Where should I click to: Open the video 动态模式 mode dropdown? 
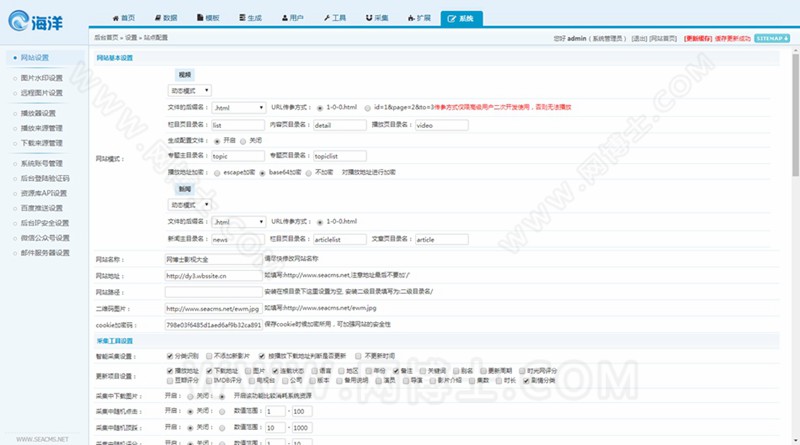(x=189, y=90)
